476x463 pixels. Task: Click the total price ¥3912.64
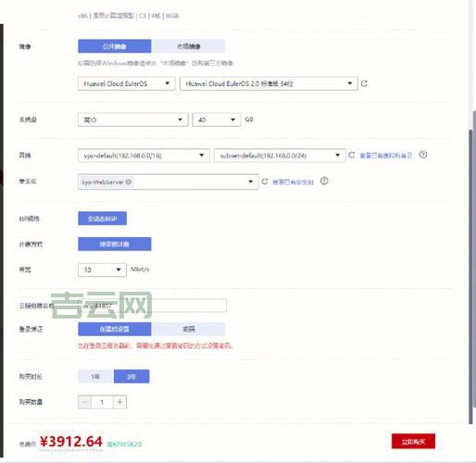click(71, 442)
